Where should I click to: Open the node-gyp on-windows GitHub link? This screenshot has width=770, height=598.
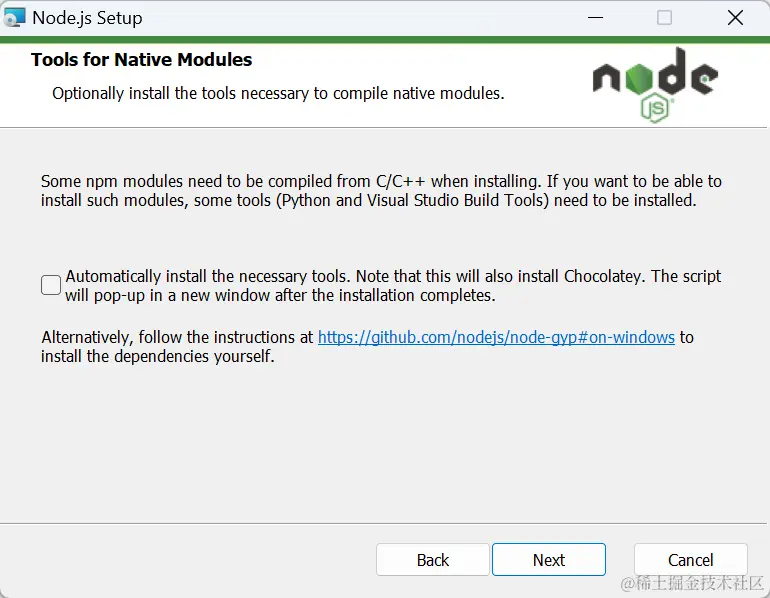click(496, 337)
